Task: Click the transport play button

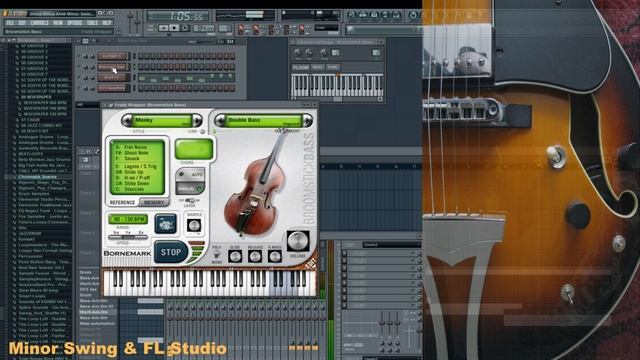Action: [164, 28]
